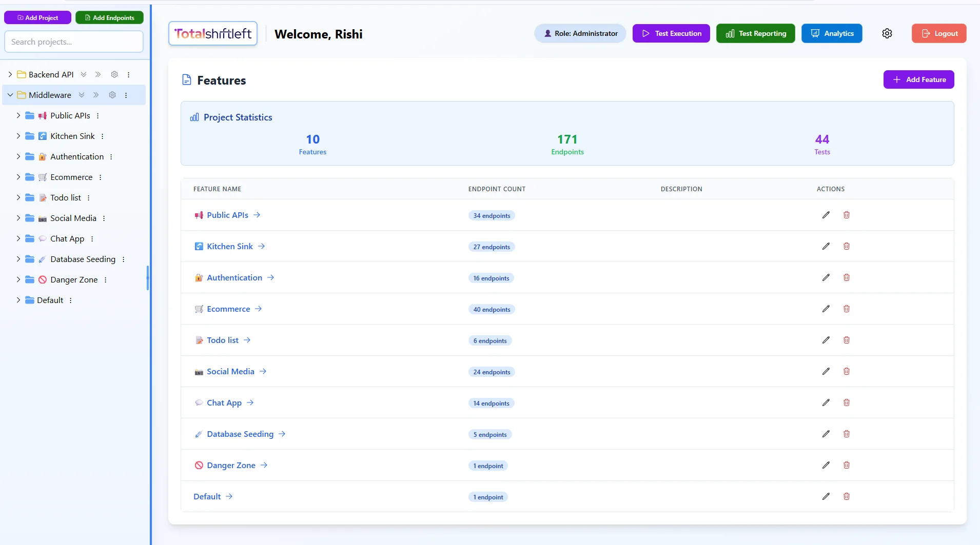980x545 pixels.
Task: Expand the Social Media folder in sidebar
Action: tap(18, 218)
